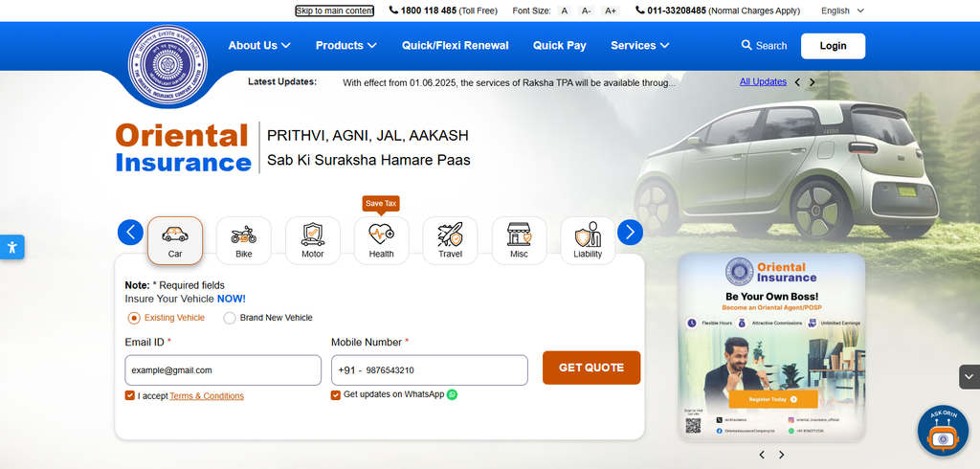Image resolution: width=980 pixels, height=469 pixels.
Task: Open the Ask Orin chatbot
Action: pyautogui.click(x=943, y=432)
